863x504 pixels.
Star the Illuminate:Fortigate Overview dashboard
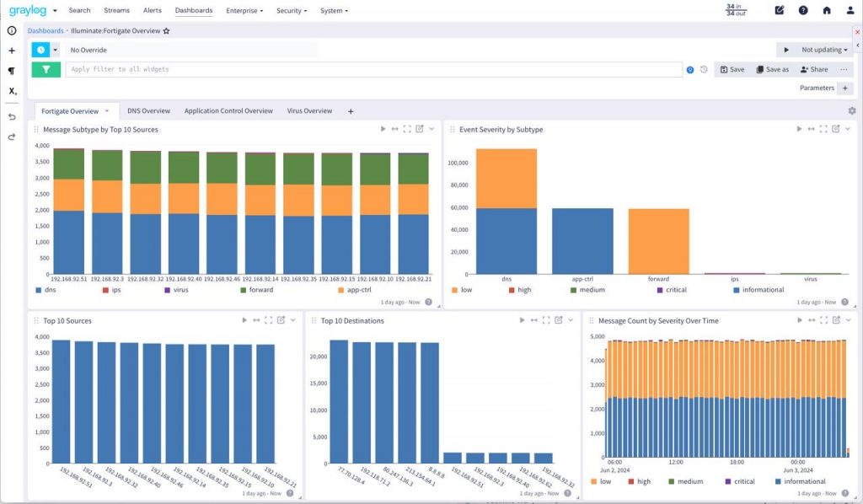[x=166, y=31]
